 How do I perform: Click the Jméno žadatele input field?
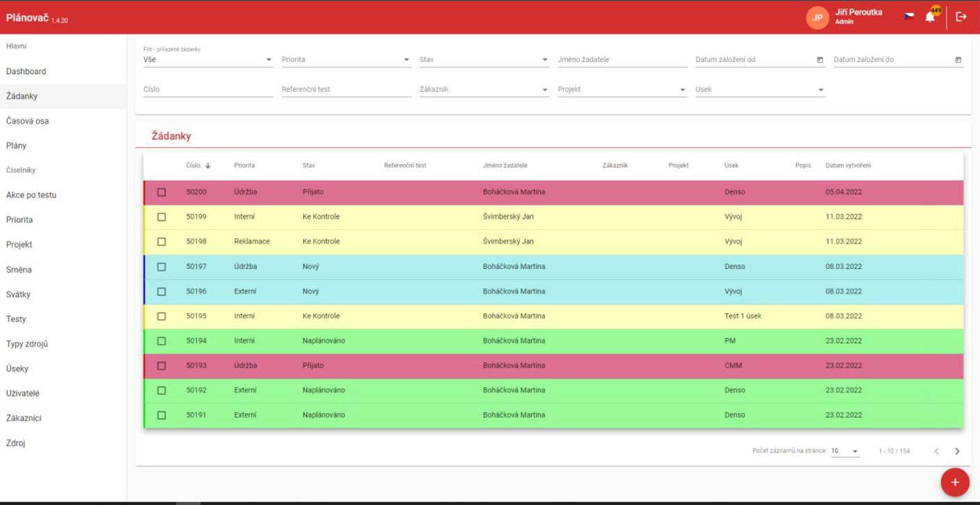point(622,60)
